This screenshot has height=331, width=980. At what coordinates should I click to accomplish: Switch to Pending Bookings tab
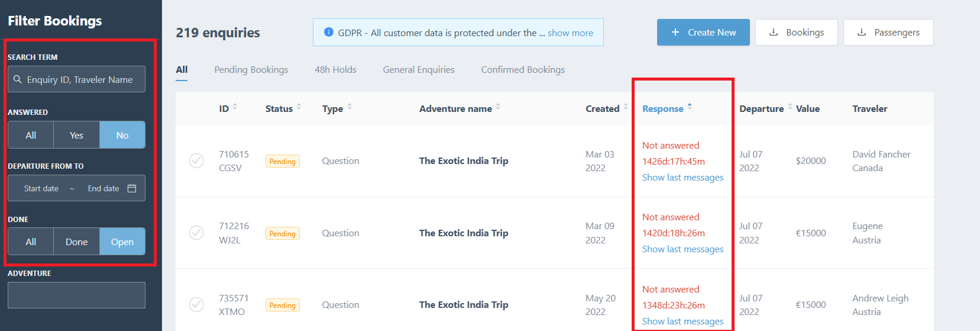click(x=251, y=70)
